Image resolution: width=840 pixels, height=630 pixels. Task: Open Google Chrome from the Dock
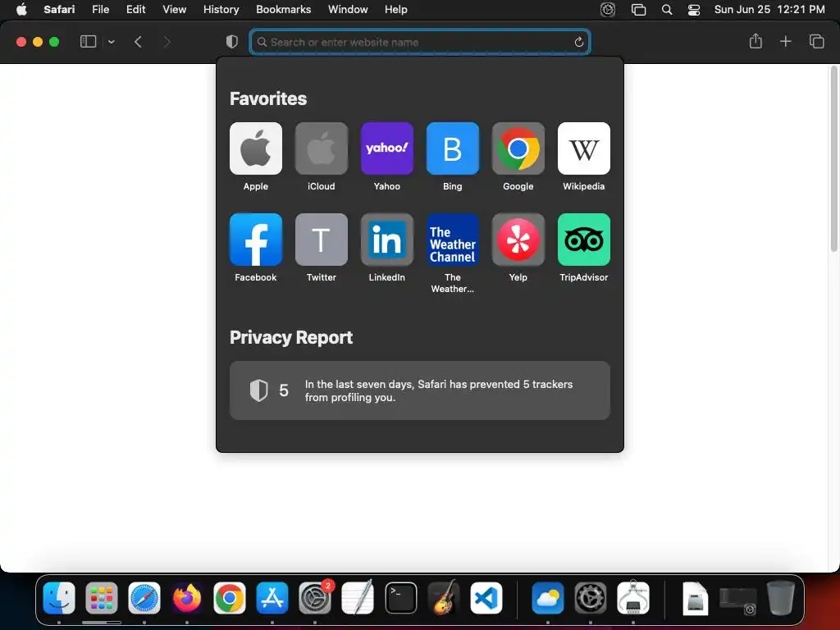tap(230, 598)
